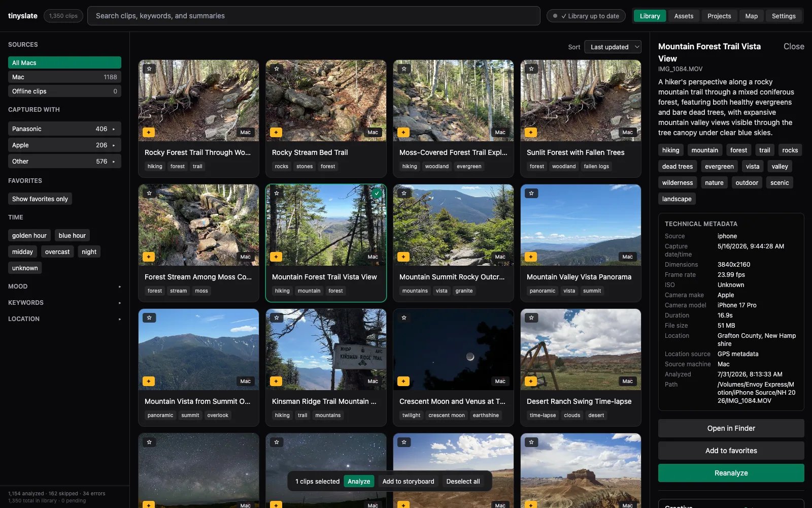Viewport: 812px width, 508px height.
Task: Click yellow analyzed badge on Rocky Forest Trail Through Wo...
Action: click(x=149, y=132)
